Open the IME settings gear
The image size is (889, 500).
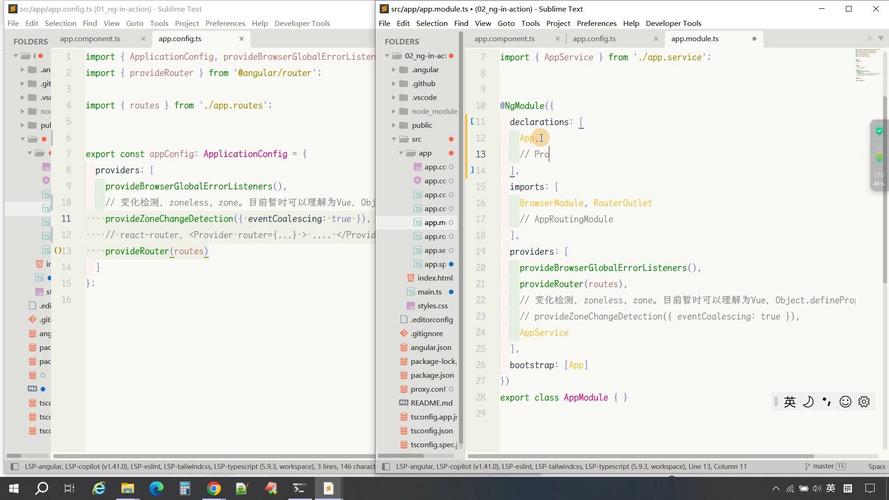click(864, 402)
